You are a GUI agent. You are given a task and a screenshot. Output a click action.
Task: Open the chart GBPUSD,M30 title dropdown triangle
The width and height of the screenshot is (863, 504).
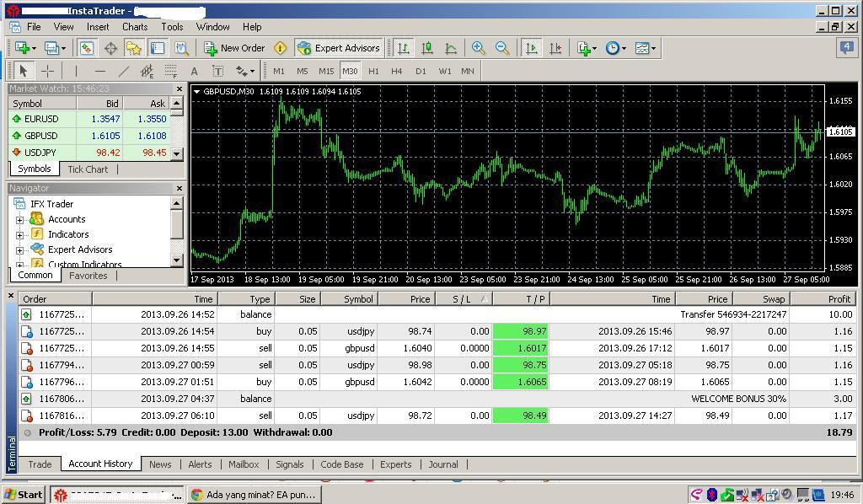pyautogui.click(x=196, y=92)
